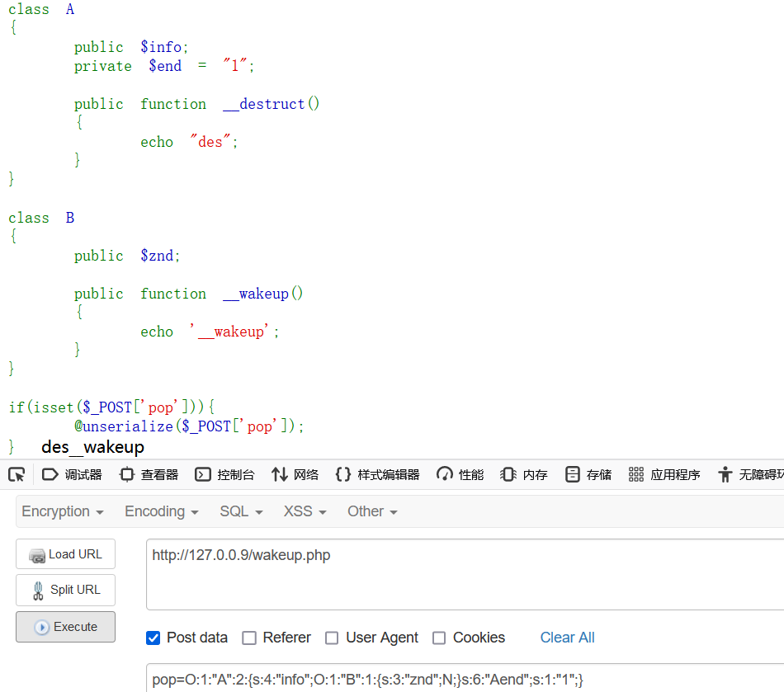Expand the Encryption dropdown
This screenshot has height=692, width=784.
click(x=63, y=511)
